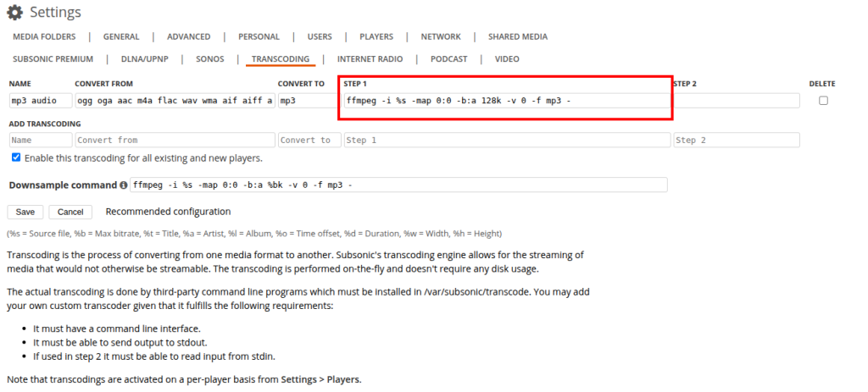Click the NAME column header
Viewport: 868px width, 392px height.
coord(20,84)
